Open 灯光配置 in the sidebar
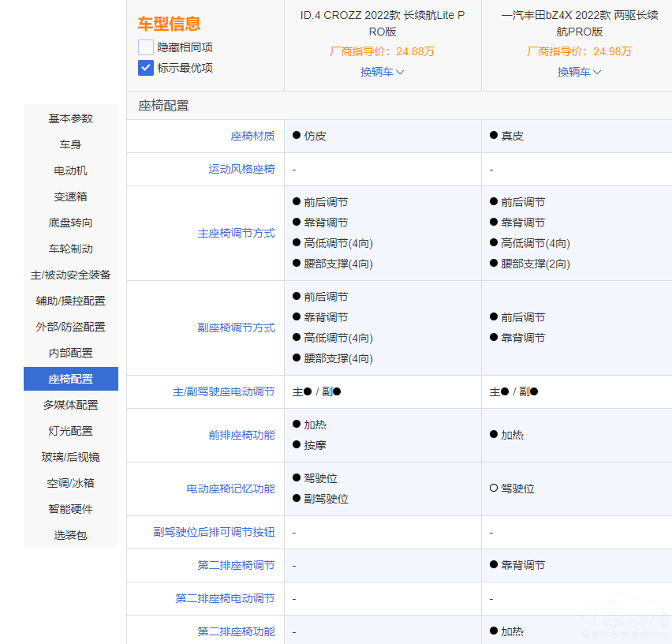The width and height of the screenshot is (672, 644). (71, 431)
